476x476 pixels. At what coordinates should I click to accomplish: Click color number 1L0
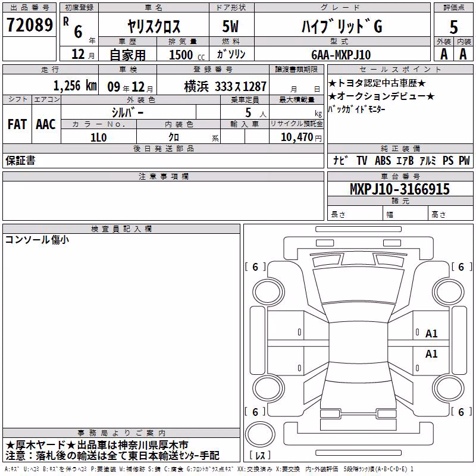(99, 137)
